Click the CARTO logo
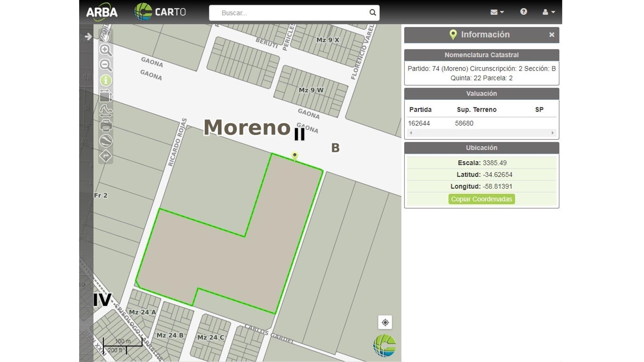Image resolution: width=644 pixels, height=362 pixels. point(160,12)
